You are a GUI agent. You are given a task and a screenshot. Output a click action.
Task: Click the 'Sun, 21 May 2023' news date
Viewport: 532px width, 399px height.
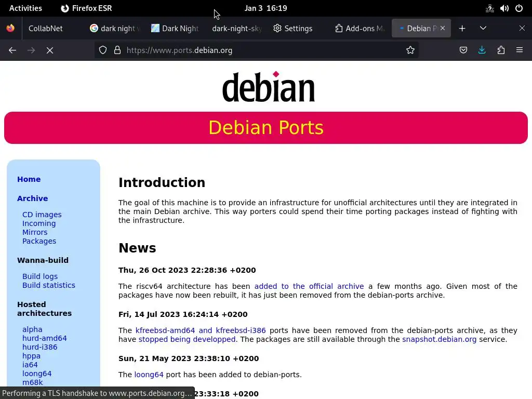(x=189, y=358)
